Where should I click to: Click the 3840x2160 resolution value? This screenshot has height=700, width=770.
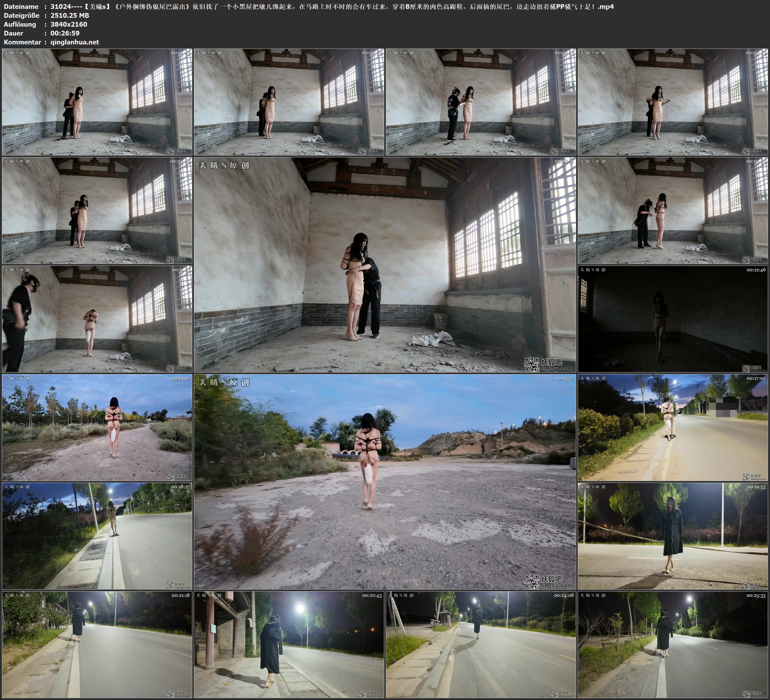point(69,24)
